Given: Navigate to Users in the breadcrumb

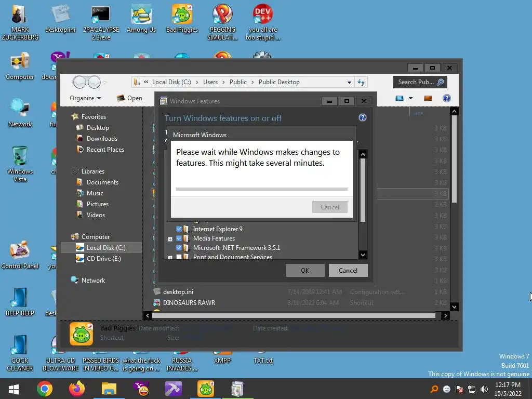Looking at the screenshot, I should 210,82.
